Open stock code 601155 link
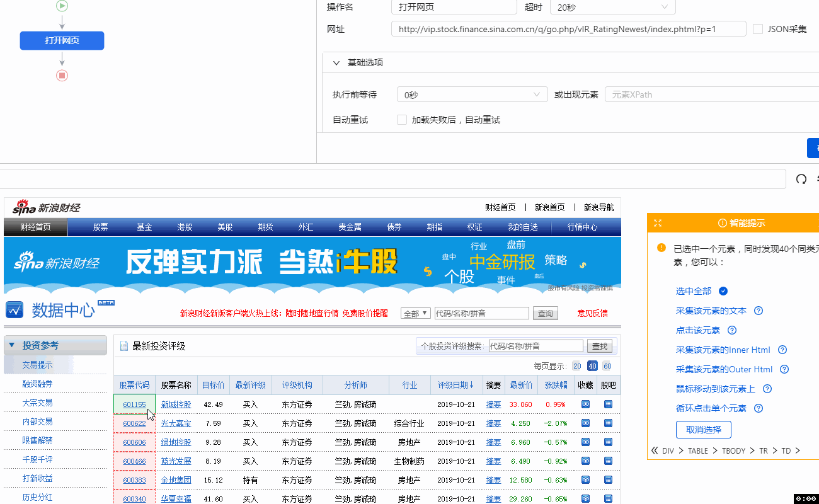This screenshot has height=504, width=819. [134, 404]
